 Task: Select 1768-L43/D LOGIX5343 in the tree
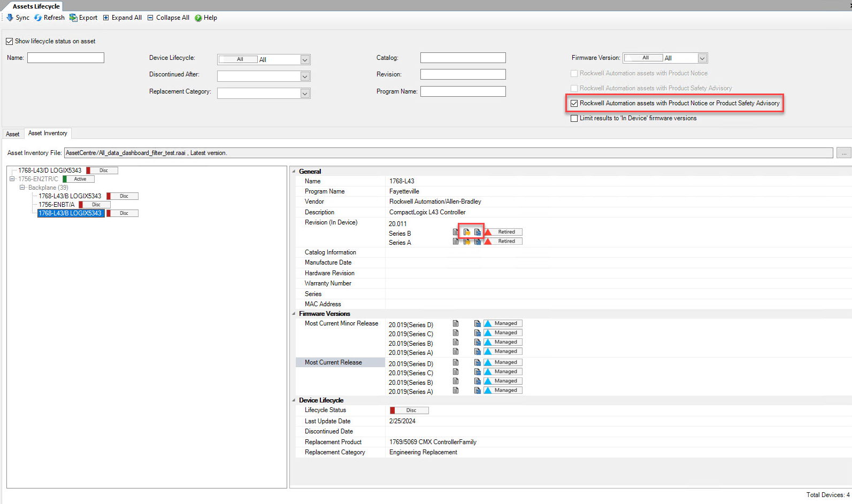click(50, 170)
